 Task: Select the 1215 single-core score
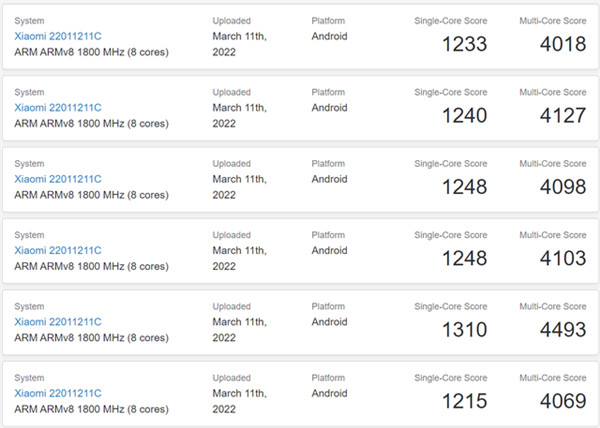coord(463,402)
